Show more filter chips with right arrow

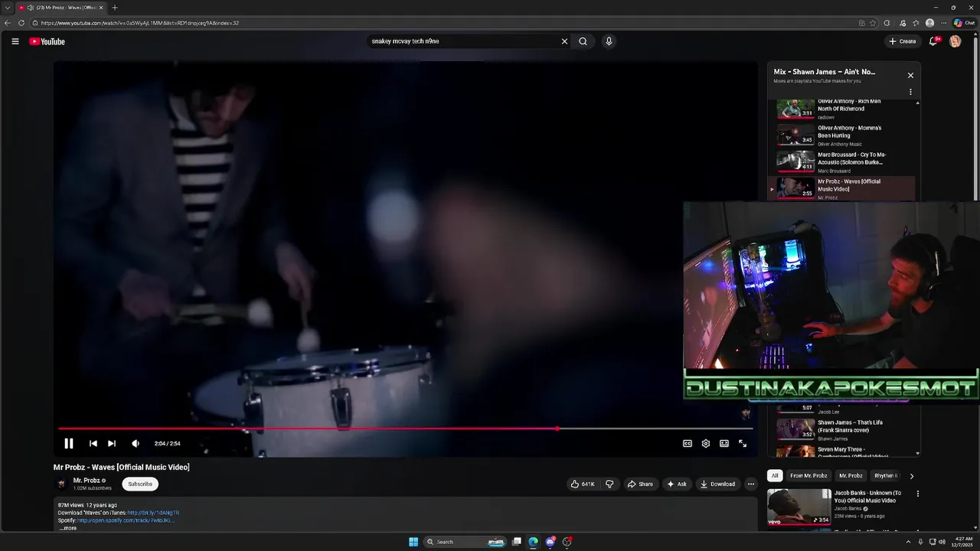(911, 476)
